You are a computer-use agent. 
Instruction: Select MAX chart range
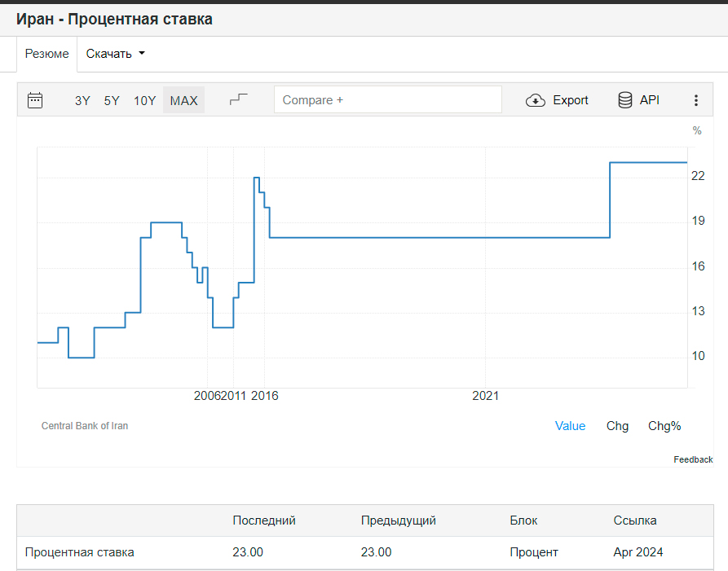pyautogui.click(x=184, y=100)
